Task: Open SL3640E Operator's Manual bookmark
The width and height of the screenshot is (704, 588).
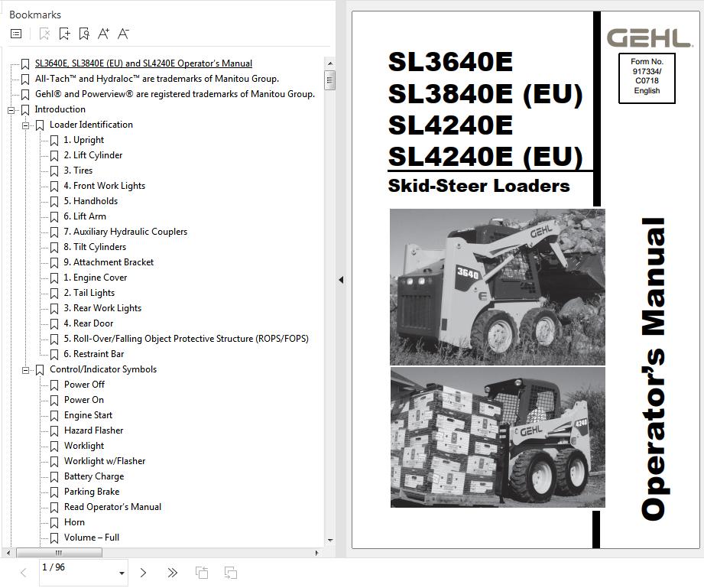Action: [x=144, y=63]
